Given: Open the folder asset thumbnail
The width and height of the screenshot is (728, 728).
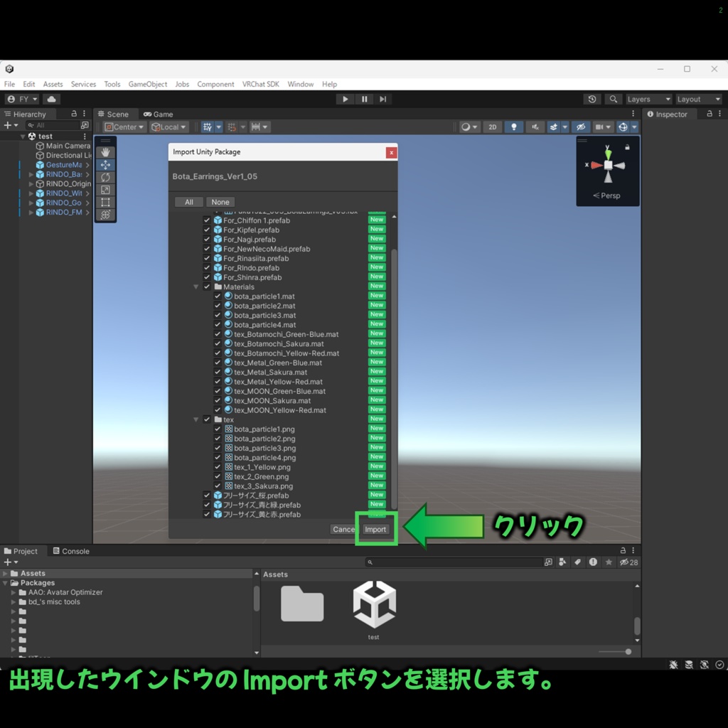Looking at the screenshot, I should (x=302, y=604).
